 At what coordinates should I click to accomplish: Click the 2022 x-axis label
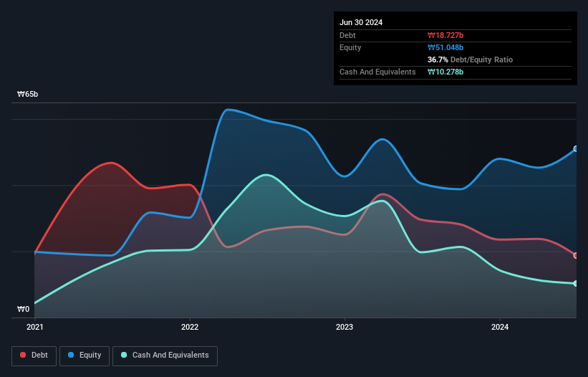pos(190,327)
